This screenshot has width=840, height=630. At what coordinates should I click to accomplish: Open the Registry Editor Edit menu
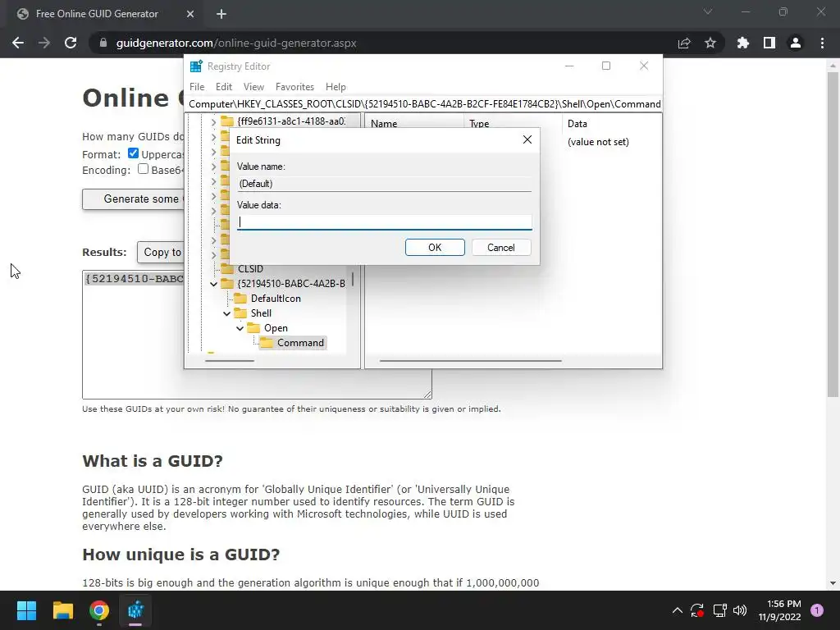224,87
